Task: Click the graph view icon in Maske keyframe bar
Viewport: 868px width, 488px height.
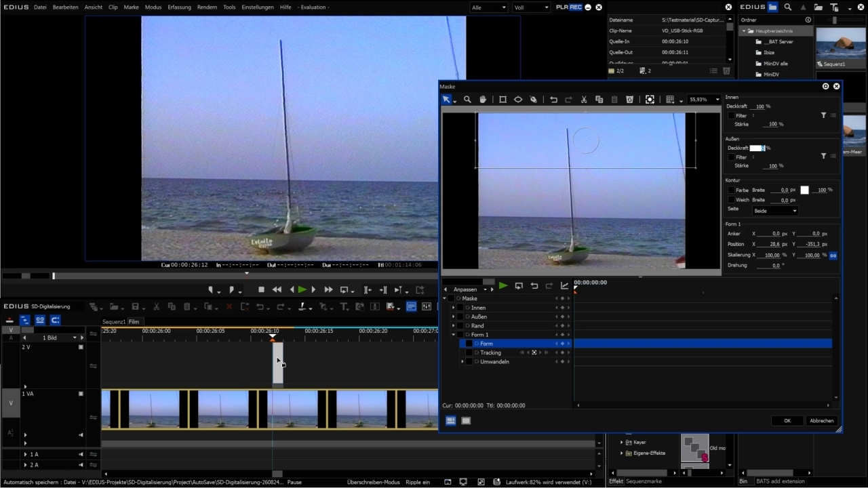Action: [564, 286]
